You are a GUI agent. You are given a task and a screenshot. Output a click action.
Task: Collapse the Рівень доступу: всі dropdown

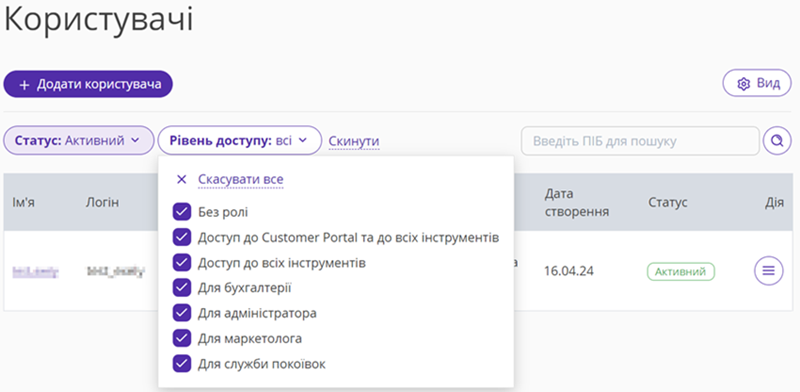(240, 140)
